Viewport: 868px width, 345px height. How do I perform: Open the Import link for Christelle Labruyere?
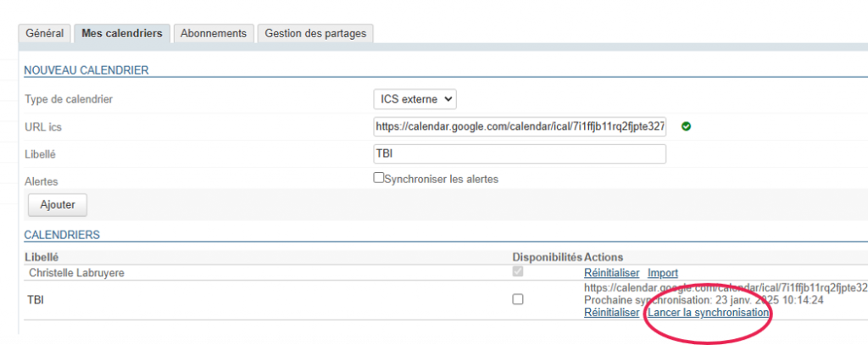[663, 273]
